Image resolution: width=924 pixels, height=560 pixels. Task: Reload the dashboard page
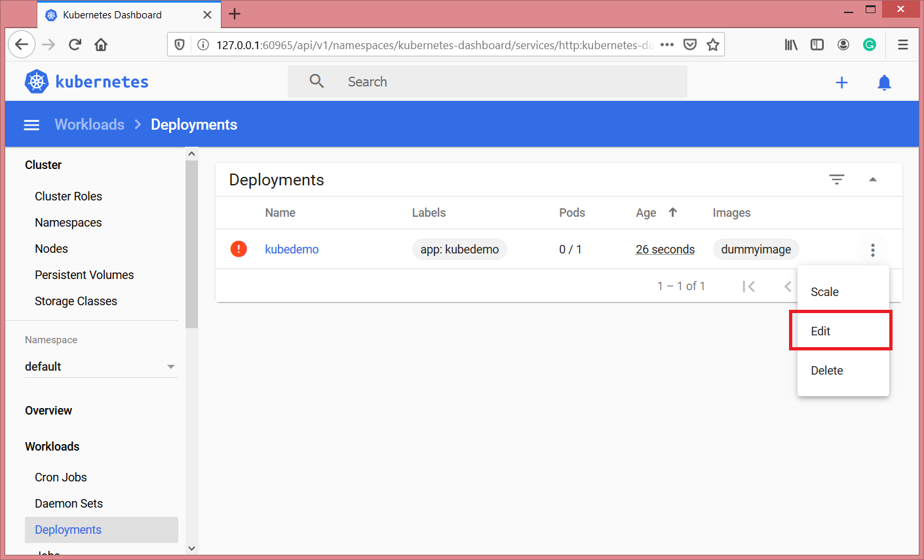[75, 45]
